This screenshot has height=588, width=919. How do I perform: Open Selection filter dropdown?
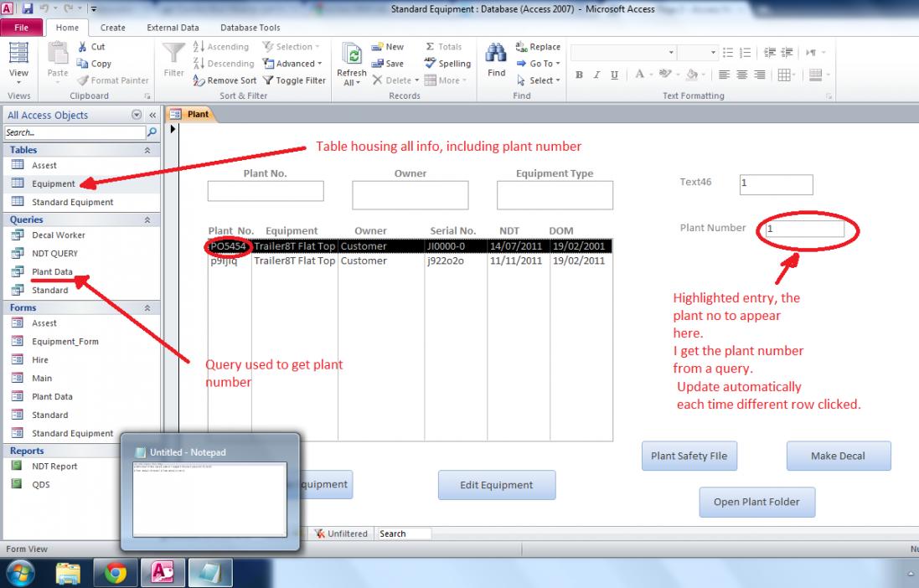(x=291, y=46)
